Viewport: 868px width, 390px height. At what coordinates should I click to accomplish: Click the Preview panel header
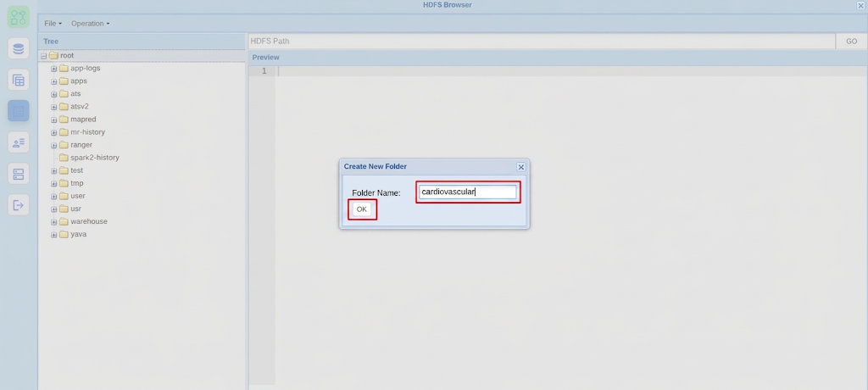(x=558, y=57)
